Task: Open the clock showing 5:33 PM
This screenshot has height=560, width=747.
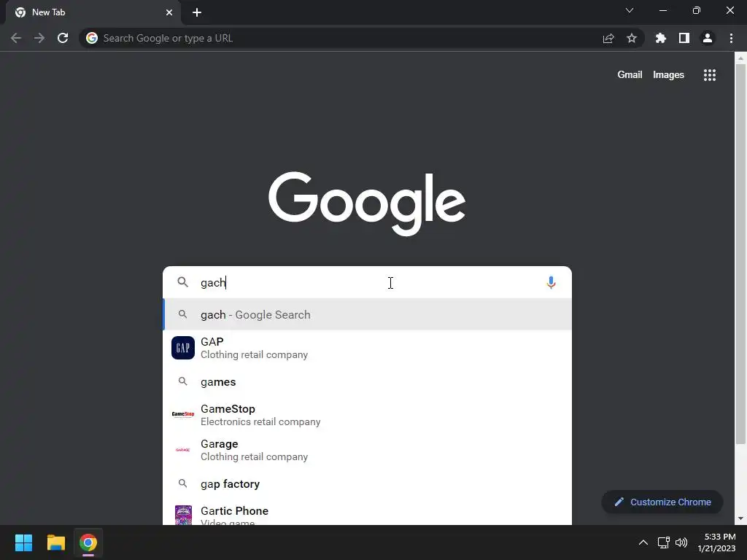Action: click(716, 542)
